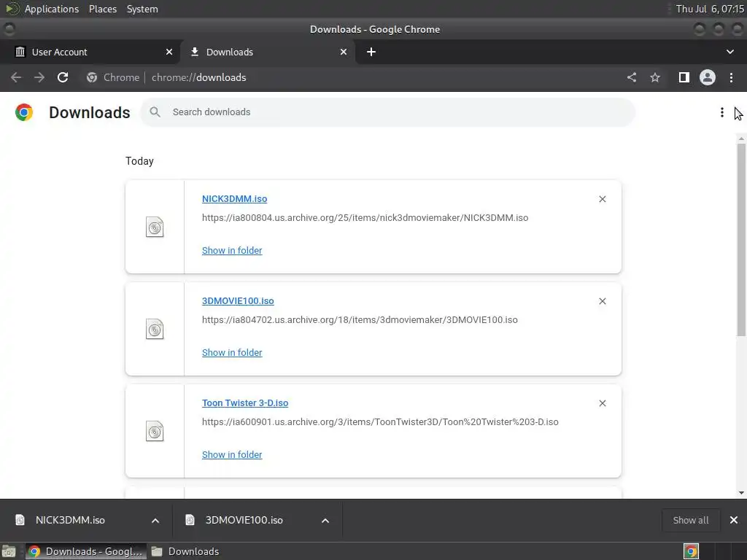
Task: Remove 3DMOVIE100.iso from the list
Action: click(x=603, y=301)
